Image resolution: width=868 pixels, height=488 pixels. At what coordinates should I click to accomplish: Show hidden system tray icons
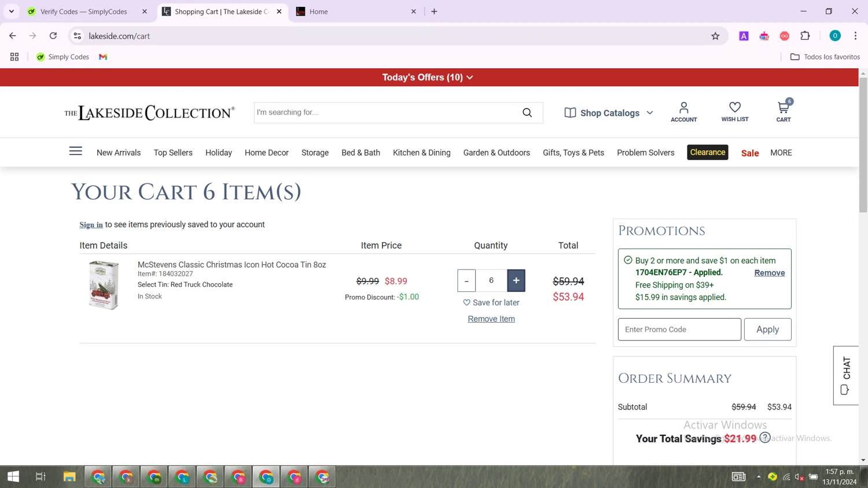(758, 476)
